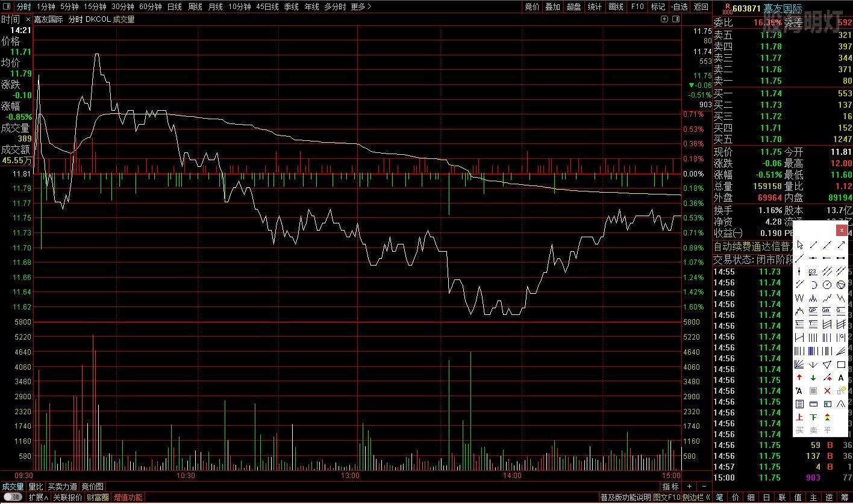This screenshot has width=853, height=504.
Task: Click the 指标 indicator button
Action: [x=670, y=487]
